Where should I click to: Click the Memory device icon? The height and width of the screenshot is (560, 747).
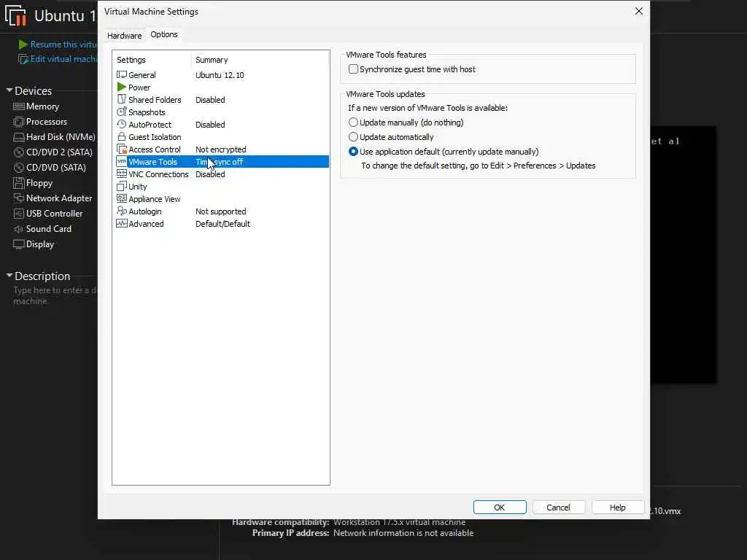pos(18,106)
